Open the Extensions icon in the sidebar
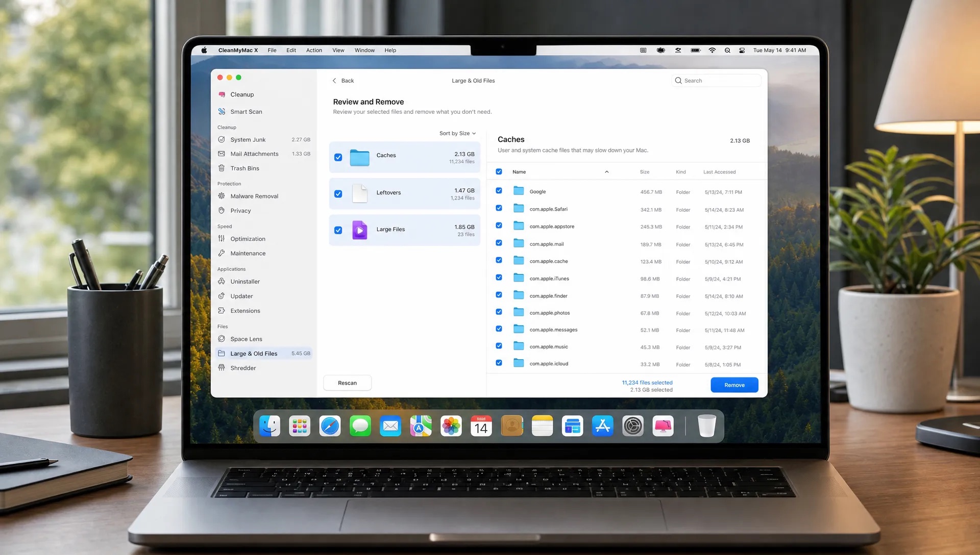 (222, 311)
